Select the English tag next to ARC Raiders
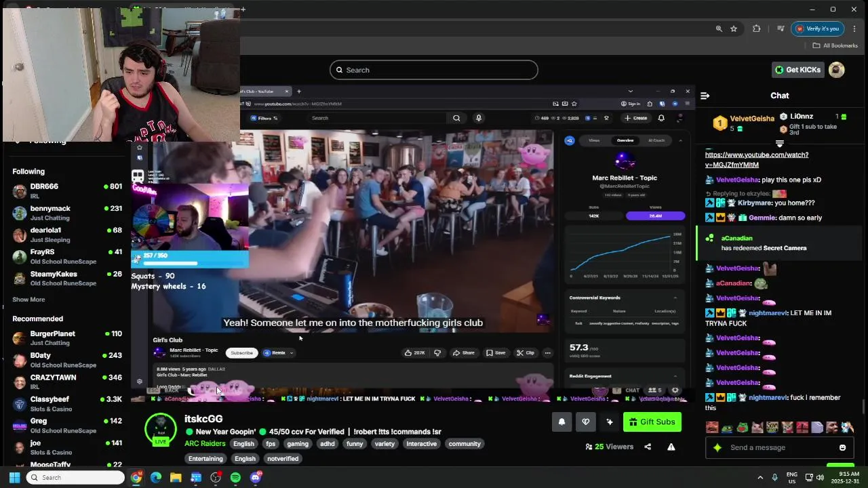Image resolution: width=868 pixels, height=488 pixels. point(243,444)
